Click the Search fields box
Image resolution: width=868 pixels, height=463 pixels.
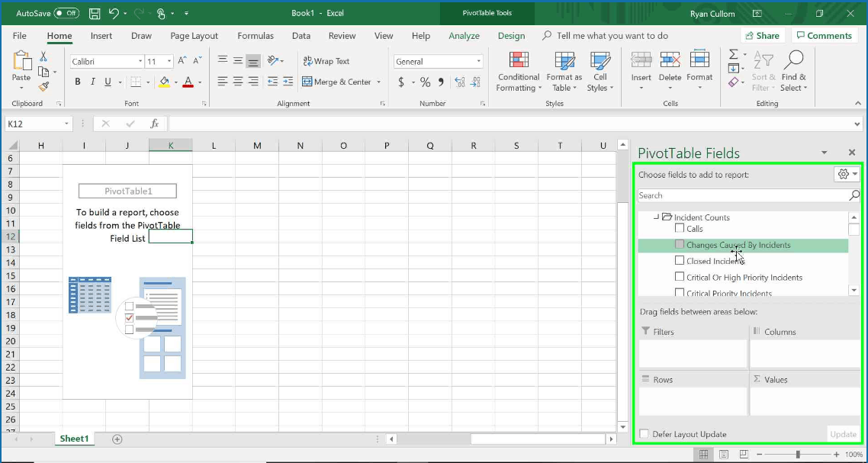[x=744, y=195]
